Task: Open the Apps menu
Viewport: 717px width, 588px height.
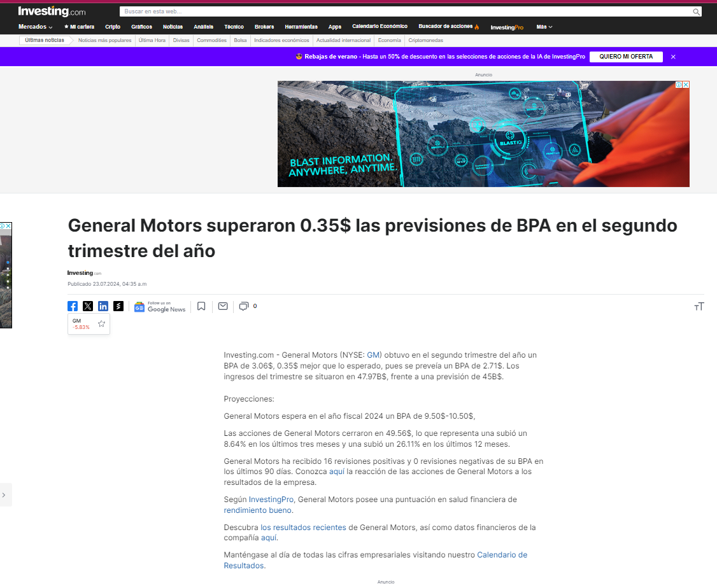Action: click(335, 27)
